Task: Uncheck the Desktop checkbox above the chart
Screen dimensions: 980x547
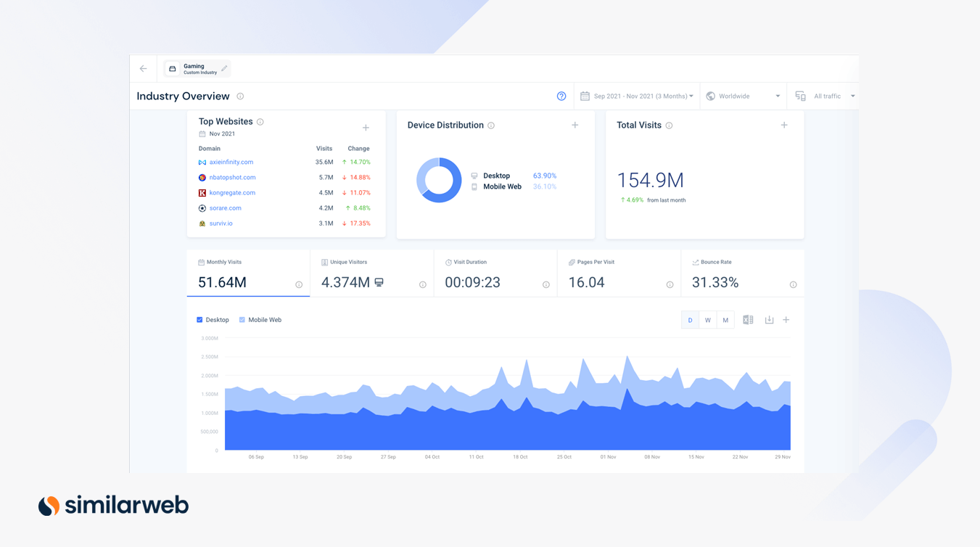Action: tap(199, 319)
